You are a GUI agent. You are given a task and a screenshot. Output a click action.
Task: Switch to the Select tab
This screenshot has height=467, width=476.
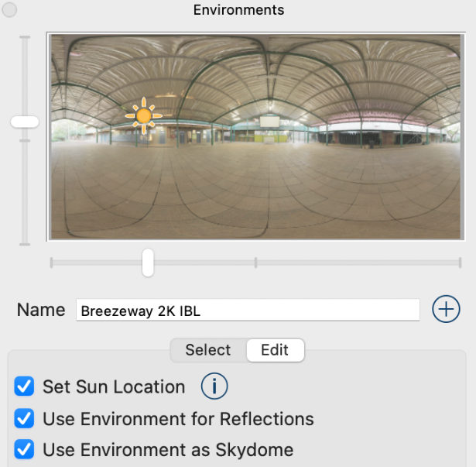click(207, 350)
